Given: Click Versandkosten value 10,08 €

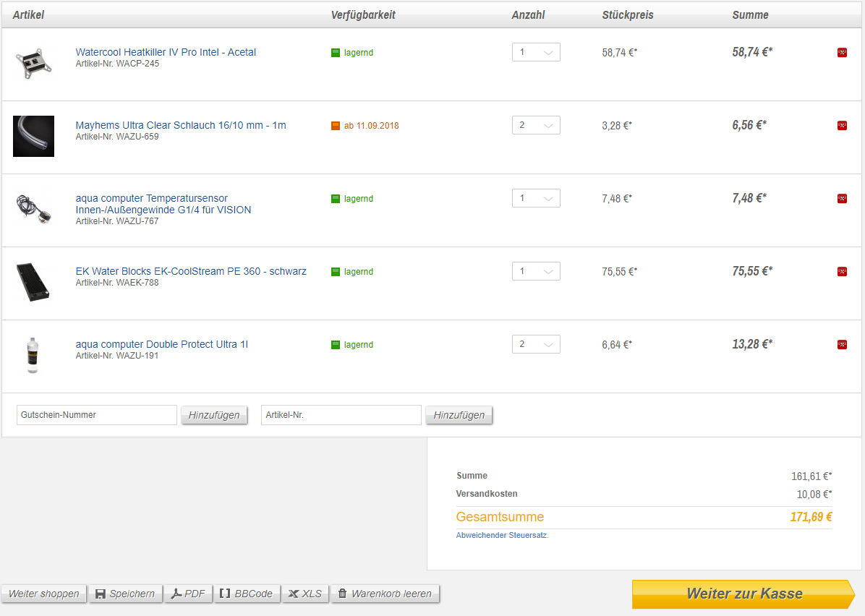Looking at the screenshot, I should click(814, 494).
